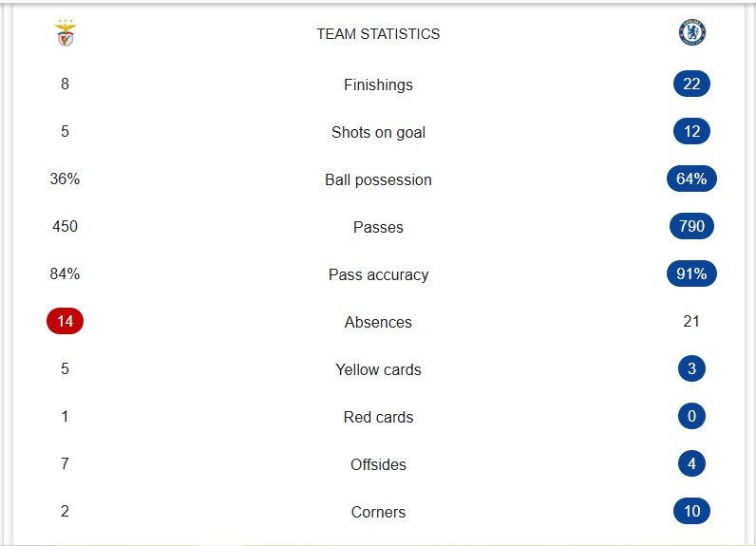Viewport: 756px width, 546px height.
Task: Select Chelsea's 4 offsides badge
Action: pos(691,463)
